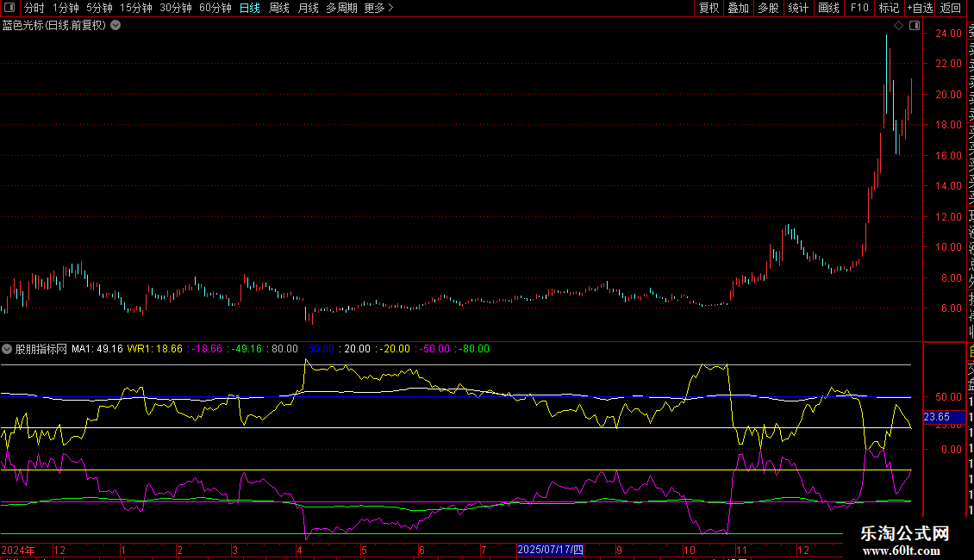
Task: Toggle the left sidebar panel icon
Action: 8,8
